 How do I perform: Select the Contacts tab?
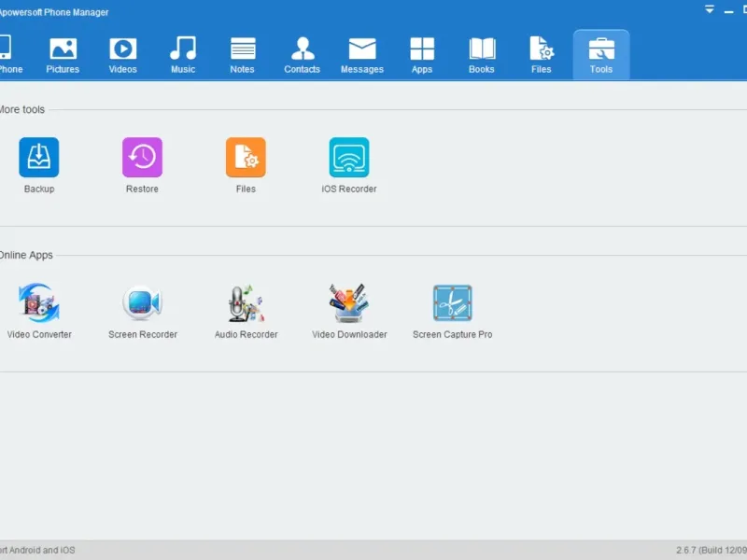pos(302,55)
